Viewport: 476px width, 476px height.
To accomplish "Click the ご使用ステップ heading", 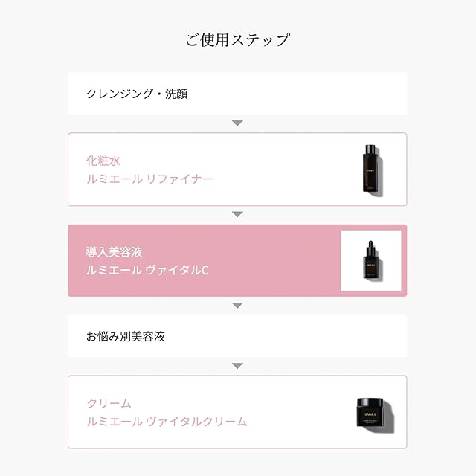I will 237,39.
